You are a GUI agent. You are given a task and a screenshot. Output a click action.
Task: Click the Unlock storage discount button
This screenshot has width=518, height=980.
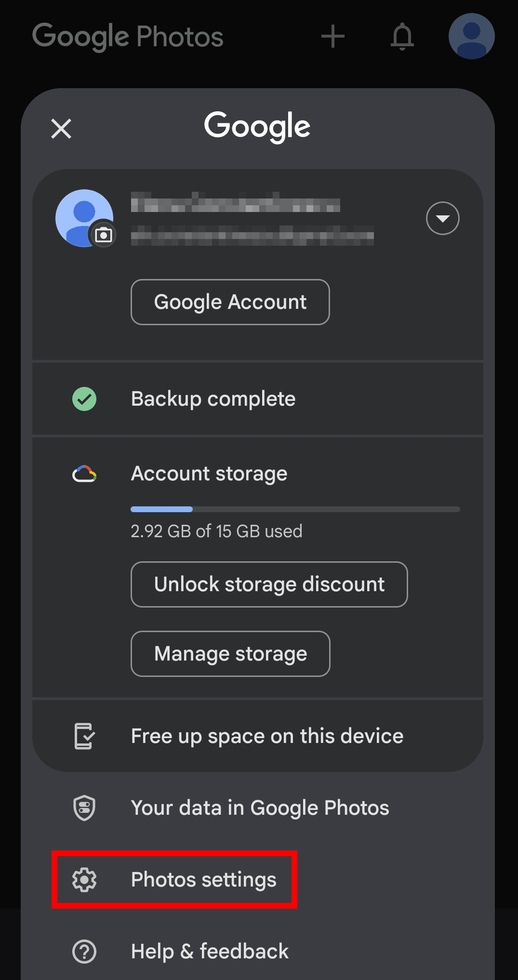269,584
